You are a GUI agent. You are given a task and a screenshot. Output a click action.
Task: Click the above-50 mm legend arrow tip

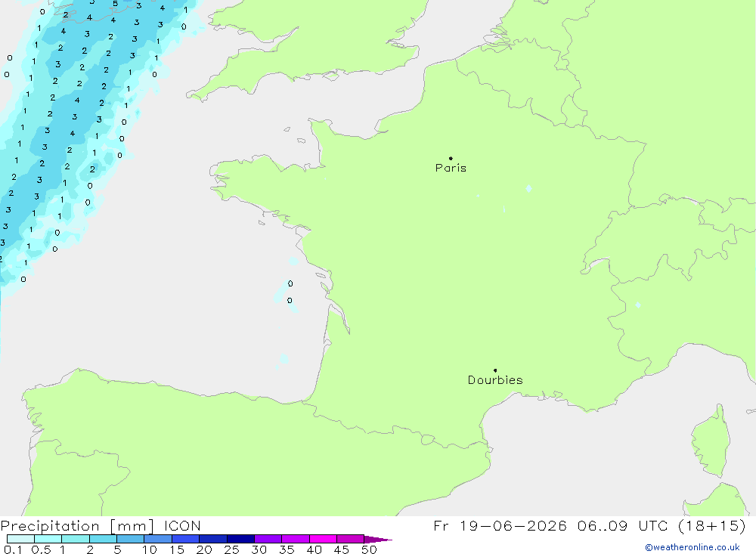pos(379,540)
